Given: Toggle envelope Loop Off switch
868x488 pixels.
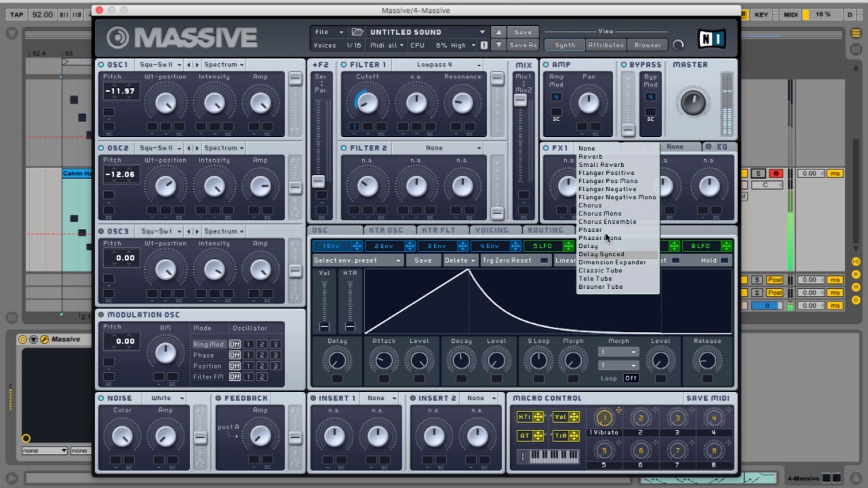Looking at the screenshot, I should (631, 378).
